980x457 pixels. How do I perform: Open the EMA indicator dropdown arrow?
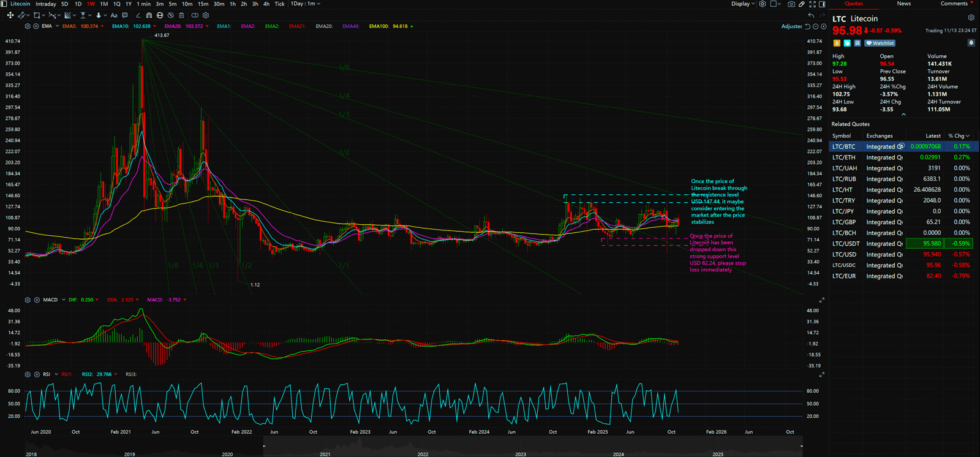click(x=58, y=26)
